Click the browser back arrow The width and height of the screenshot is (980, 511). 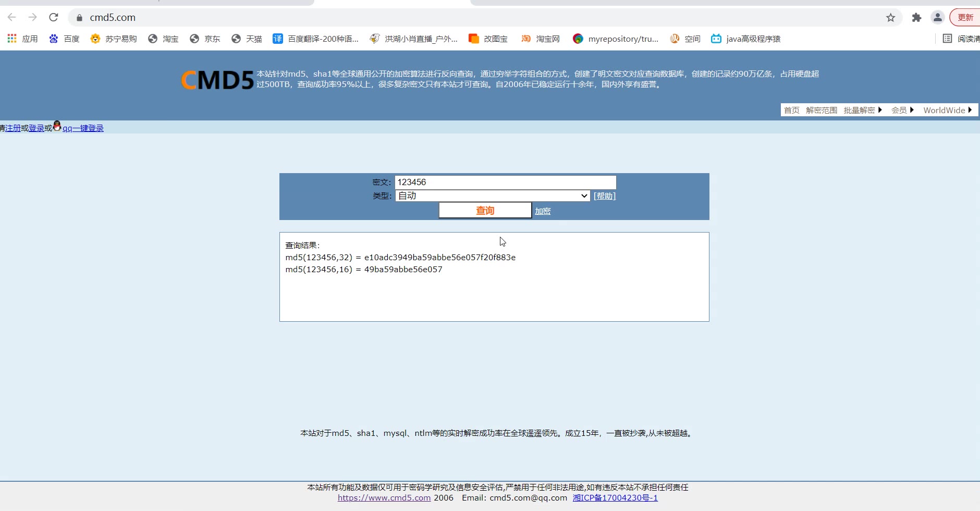(11, 17)
